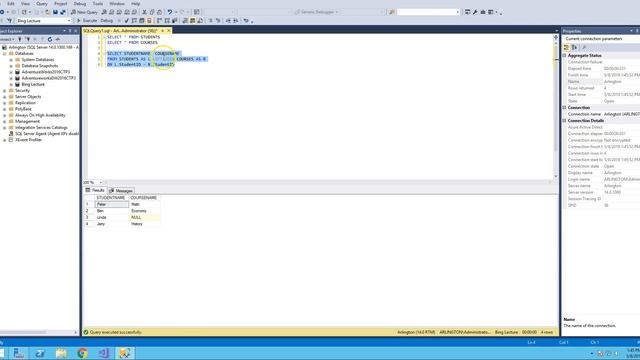This screenshot has height=360, width=640.
Task: Open the Window menu
Action: (117, 4)
